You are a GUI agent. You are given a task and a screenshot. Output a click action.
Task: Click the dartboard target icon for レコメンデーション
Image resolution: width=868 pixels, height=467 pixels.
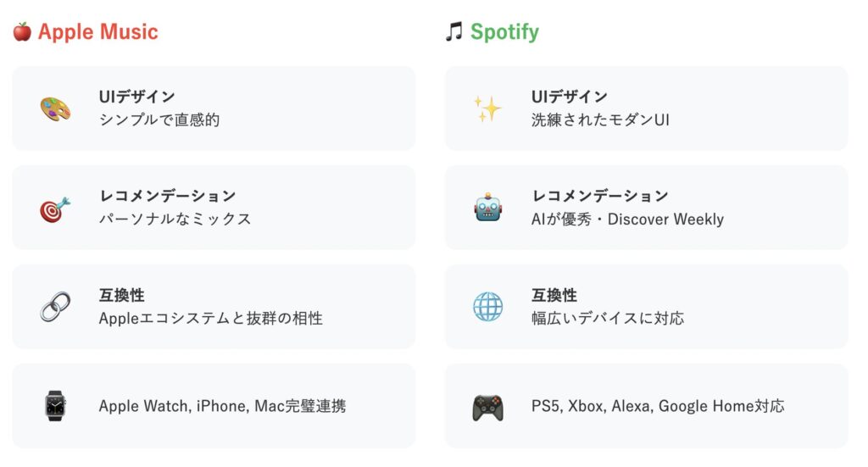click(55, 208)
